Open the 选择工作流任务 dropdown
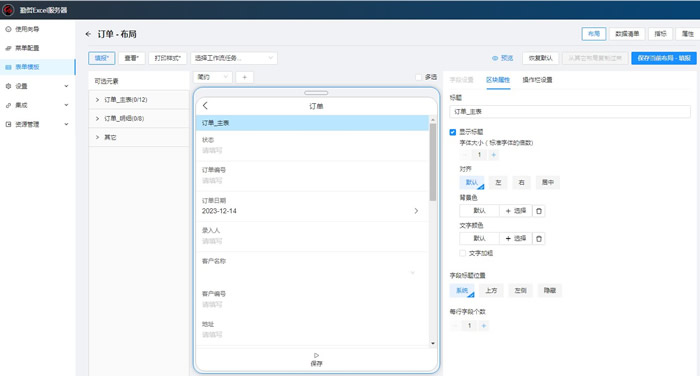700x376 pixels. click(234, 58)
